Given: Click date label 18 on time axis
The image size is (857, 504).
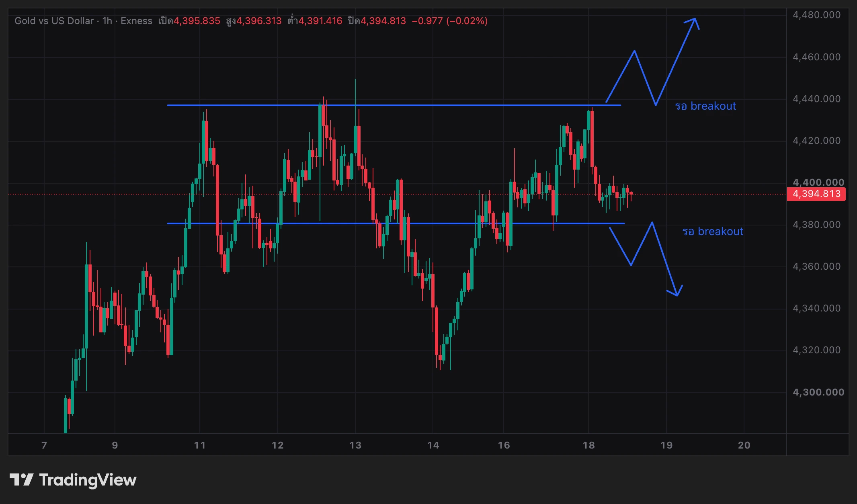Looking at the screenshot, I should click(589, 445).
